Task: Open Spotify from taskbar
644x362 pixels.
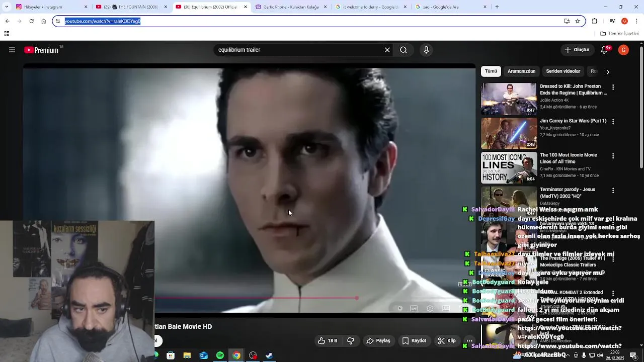Action: pyautogui.click(x=220, y=355)
